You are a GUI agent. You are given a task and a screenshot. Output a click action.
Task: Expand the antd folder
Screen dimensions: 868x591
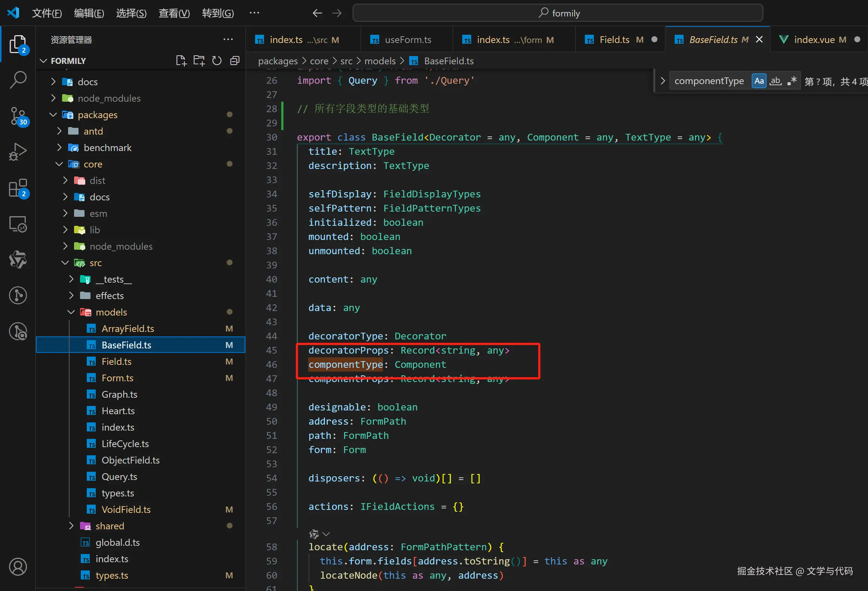point(93,131)
